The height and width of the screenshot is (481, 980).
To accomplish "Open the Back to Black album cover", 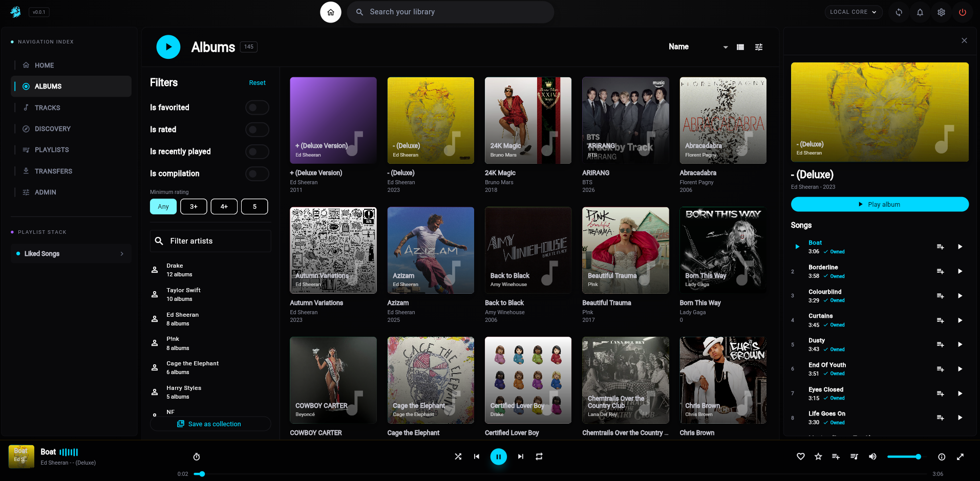I will tap(528, 250).
